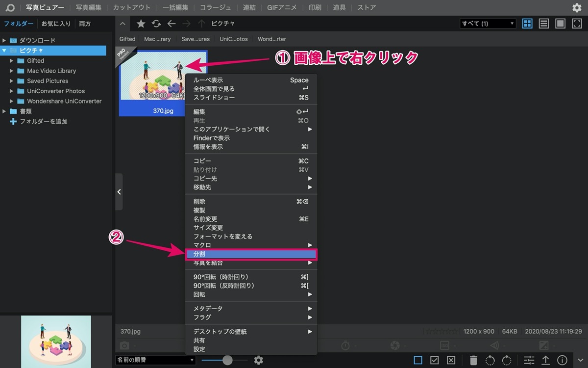The height and width of the screenshot is (368, 588).
Task: Open the すべて (1) filter dropdown
Action: pos(488,24)
